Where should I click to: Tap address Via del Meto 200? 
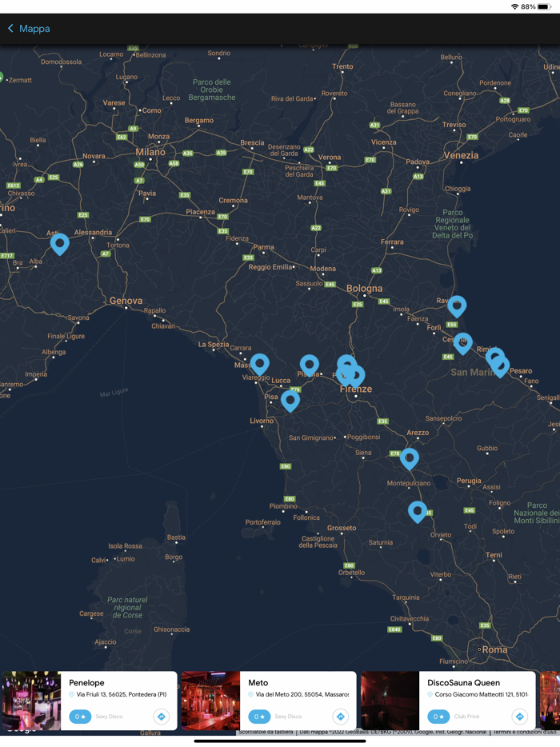(302, 694)
